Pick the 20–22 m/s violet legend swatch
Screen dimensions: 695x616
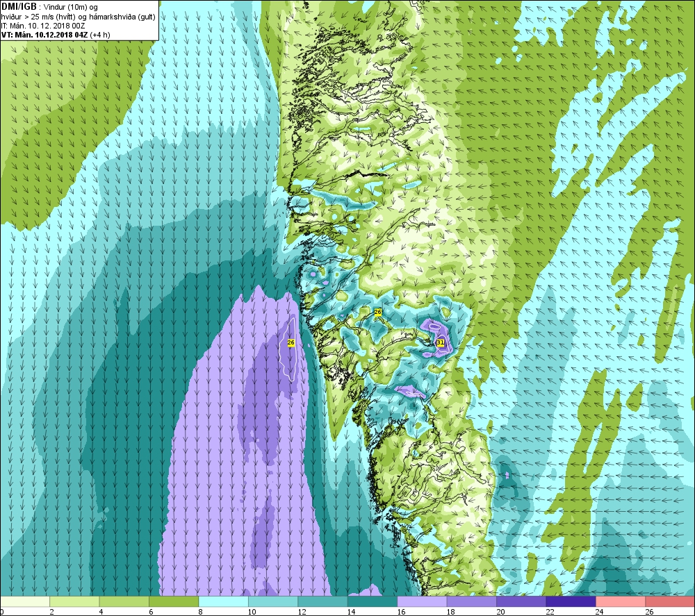pos(521,601)
